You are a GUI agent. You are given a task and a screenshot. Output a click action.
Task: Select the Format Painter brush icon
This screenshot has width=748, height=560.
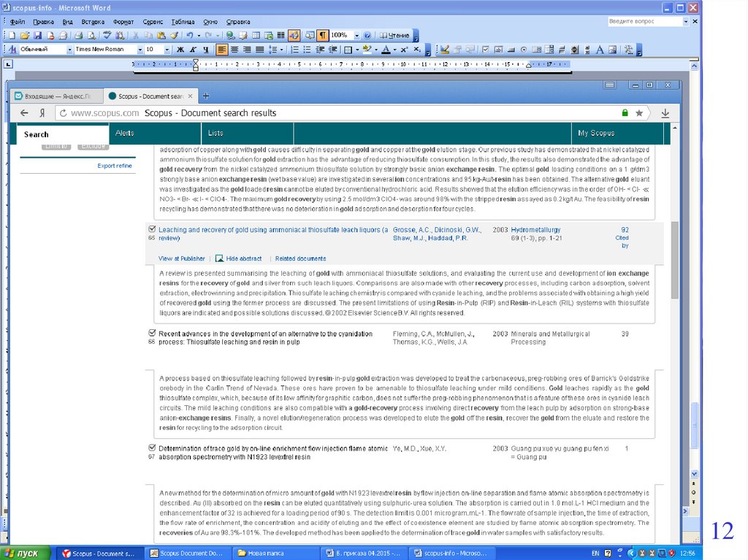coord(174,35)
